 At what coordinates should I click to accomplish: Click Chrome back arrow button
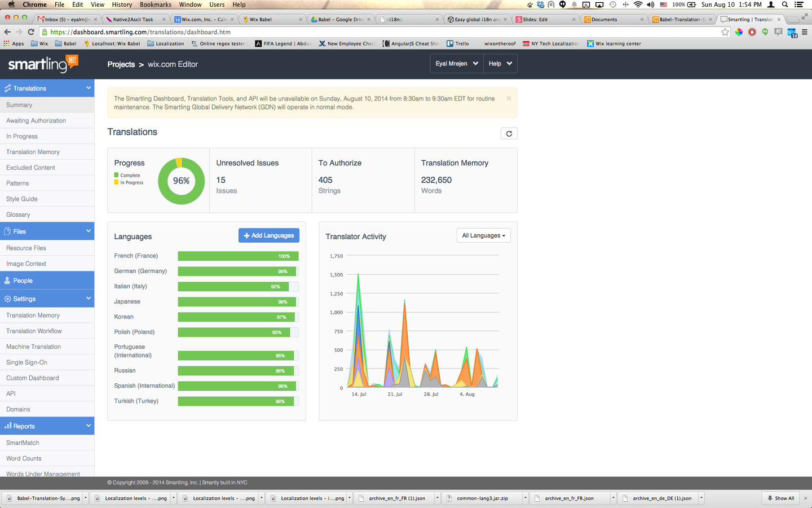[x=7, y=32]
